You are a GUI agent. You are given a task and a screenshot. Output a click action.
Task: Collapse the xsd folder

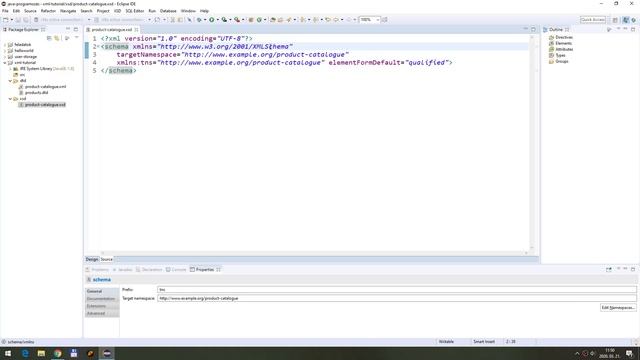point(11,99)
